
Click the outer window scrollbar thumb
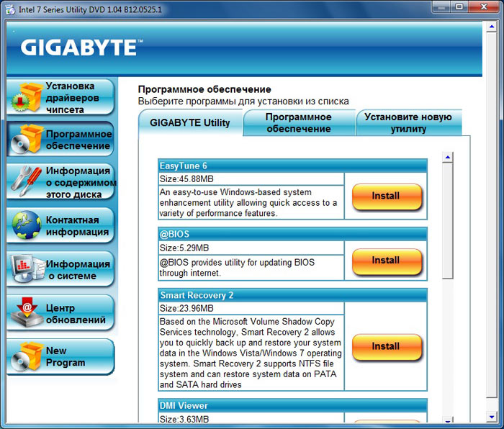point(492,214)
